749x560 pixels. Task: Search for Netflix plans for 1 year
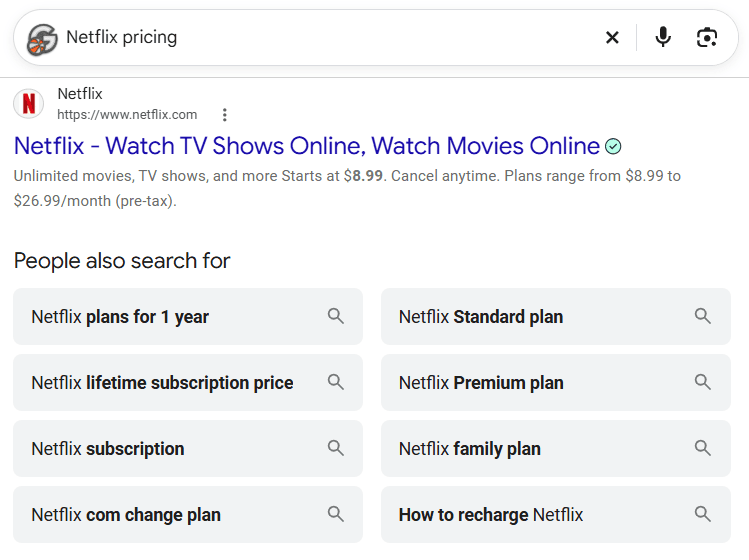coord(188,316)
